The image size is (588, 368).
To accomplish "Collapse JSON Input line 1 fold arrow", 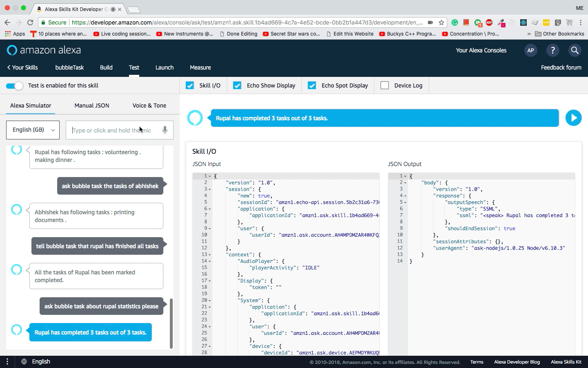I will 210,176.
